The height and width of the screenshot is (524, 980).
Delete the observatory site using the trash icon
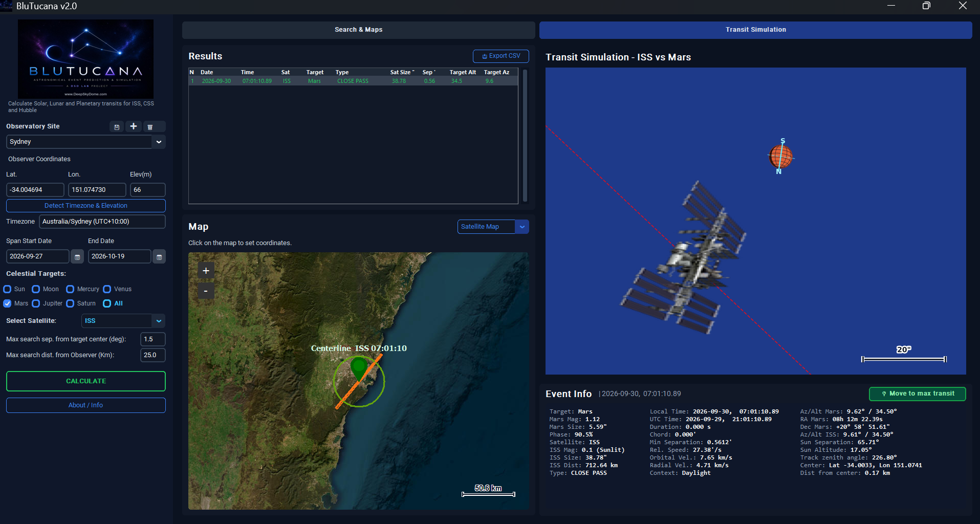pyautogui.click(x=150, y=127)
